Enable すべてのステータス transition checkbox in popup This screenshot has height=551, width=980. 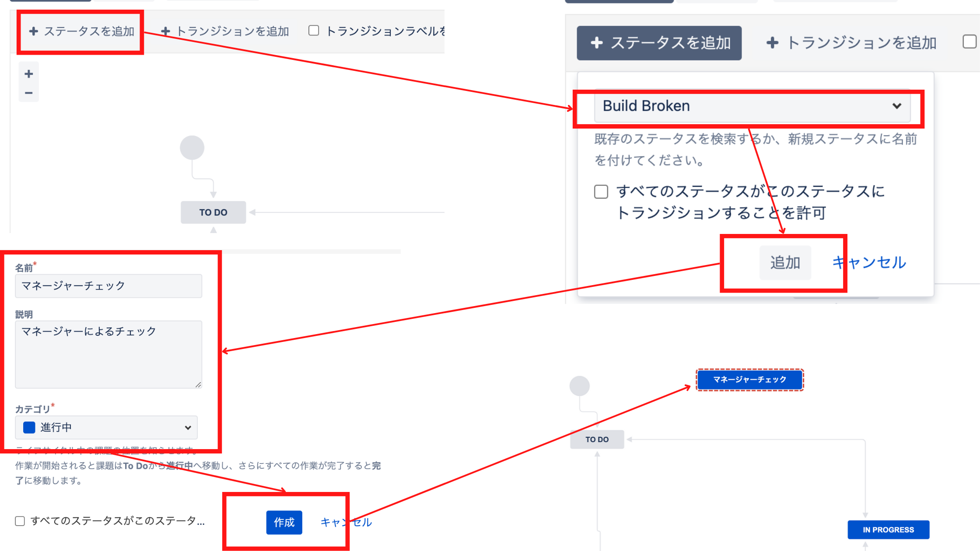tap(601, 192)
